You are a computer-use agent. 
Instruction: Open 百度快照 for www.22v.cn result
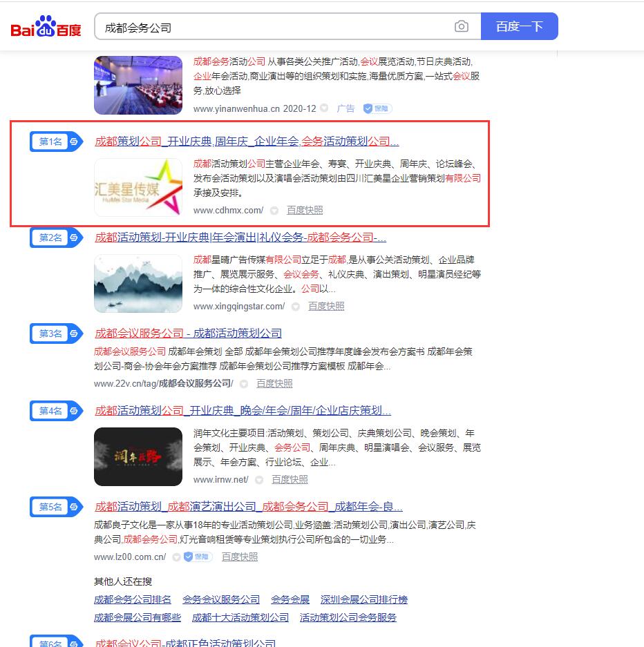[x=274, y=383]
